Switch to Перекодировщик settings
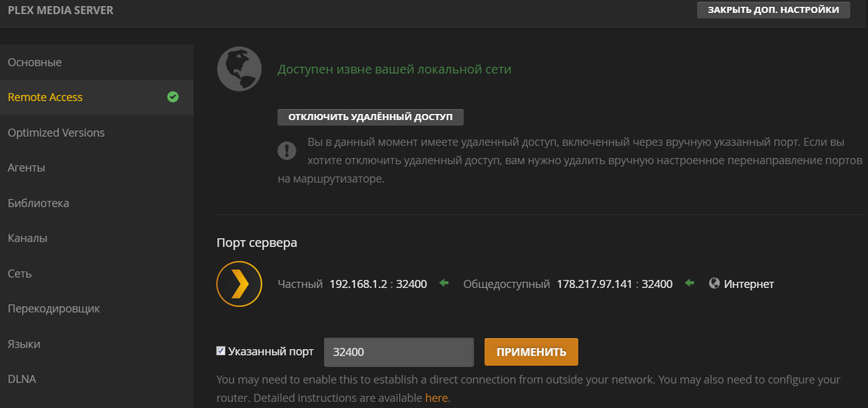The width and height of the screenshot is (868, 408). 54,309
